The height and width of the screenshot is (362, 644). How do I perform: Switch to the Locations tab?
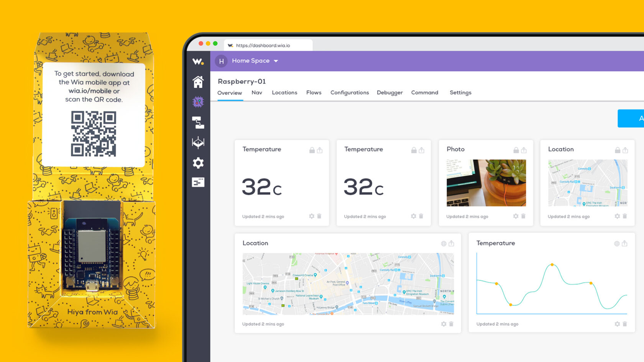click(x=284, y=93)
